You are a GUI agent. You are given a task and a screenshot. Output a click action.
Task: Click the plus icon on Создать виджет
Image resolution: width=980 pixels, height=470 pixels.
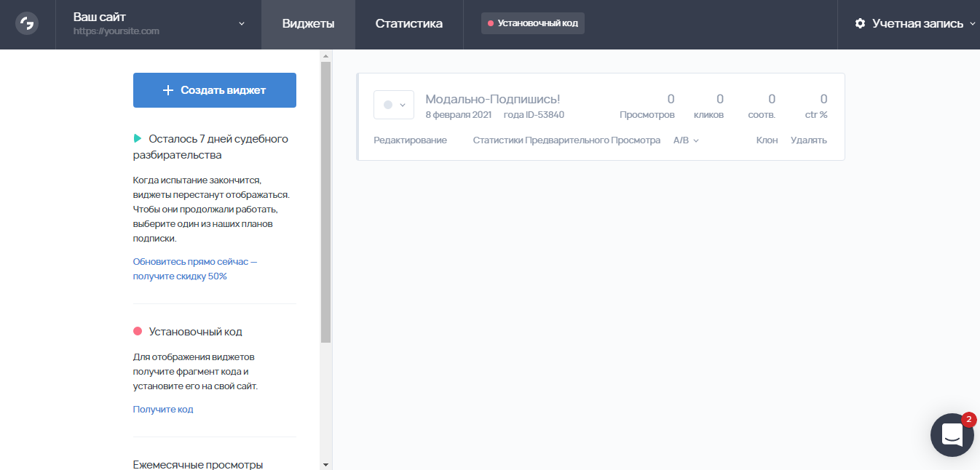(168, 90)
